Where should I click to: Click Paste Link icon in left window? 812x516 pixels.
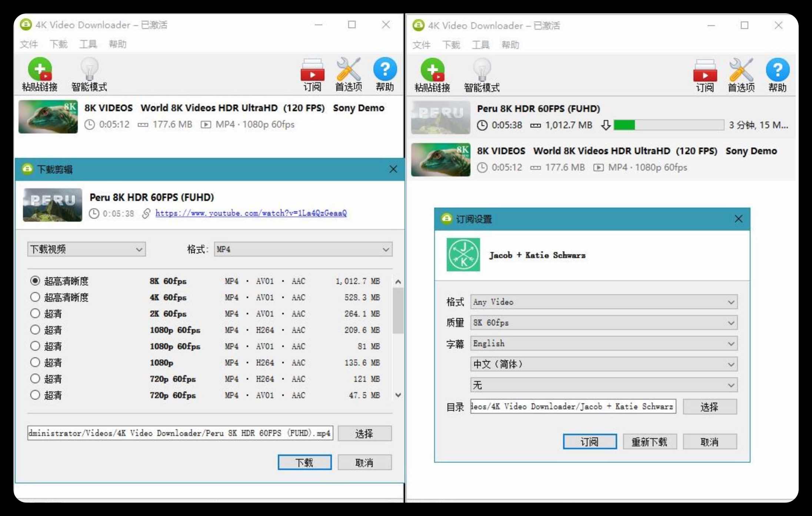pyautogui.click(x=40, y=69)
